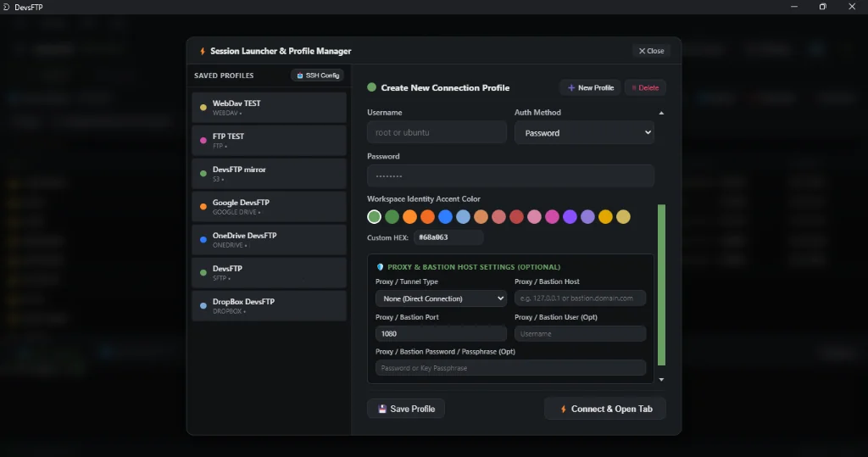Click the green vertical scrollbar thumb
Screen dimensions: 868x457
click(661, 285)
